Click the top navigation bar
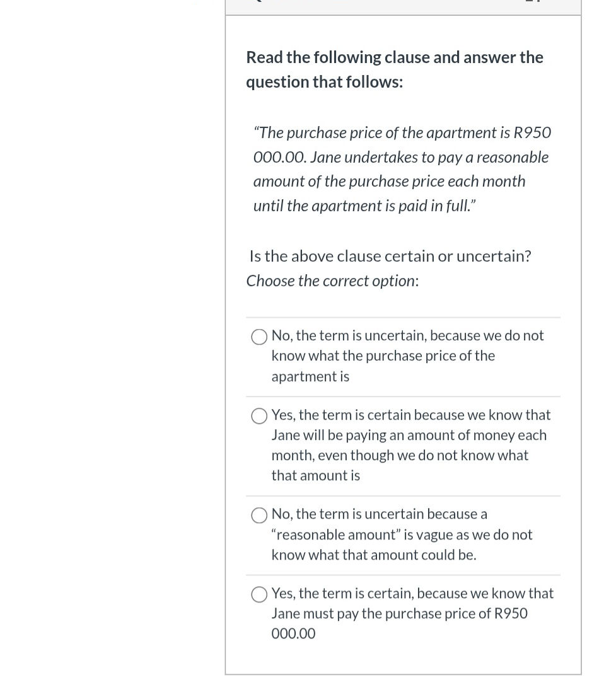 (403, 5)
